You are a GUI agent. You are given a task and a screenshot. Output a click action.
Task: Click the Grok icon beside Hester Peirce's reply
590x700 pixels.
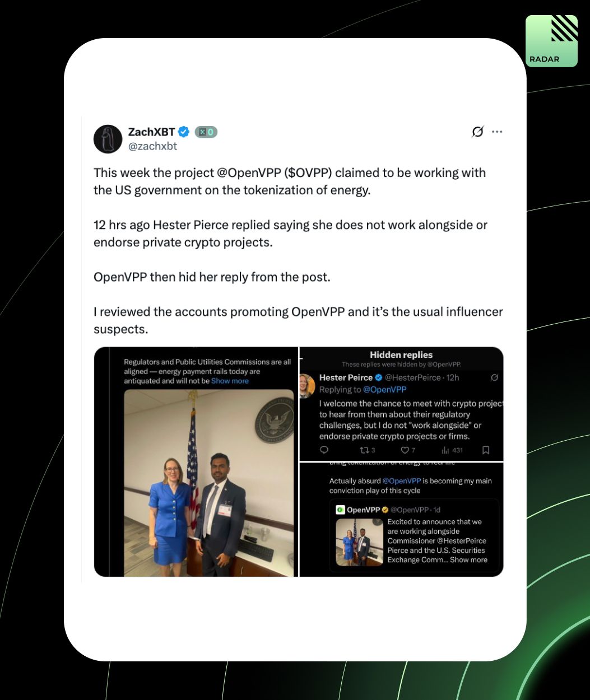point(494,378)
